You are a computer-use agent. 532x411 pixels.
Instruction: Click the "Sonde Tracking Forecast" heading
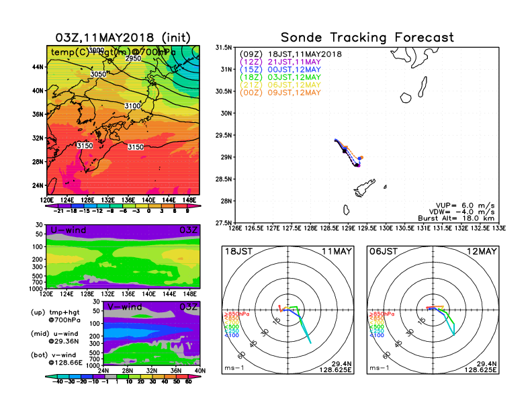point(367,38)
